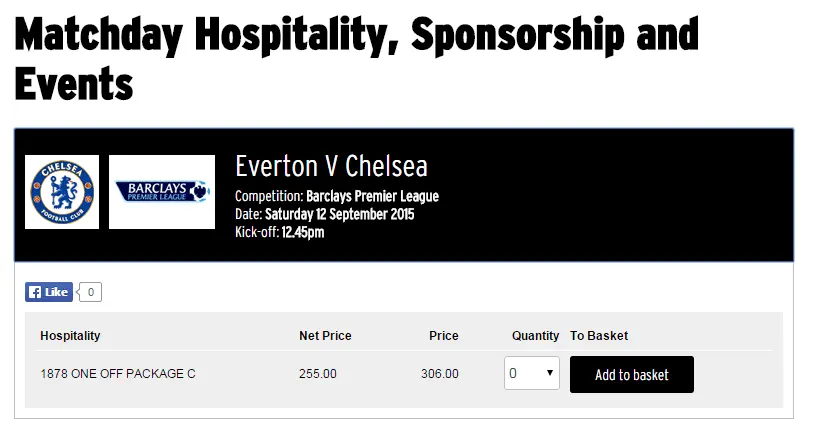The image size is (817, 432).
Task: Select the 1878 ONE OFF PACKAGE C row
Action: (118, 374)
